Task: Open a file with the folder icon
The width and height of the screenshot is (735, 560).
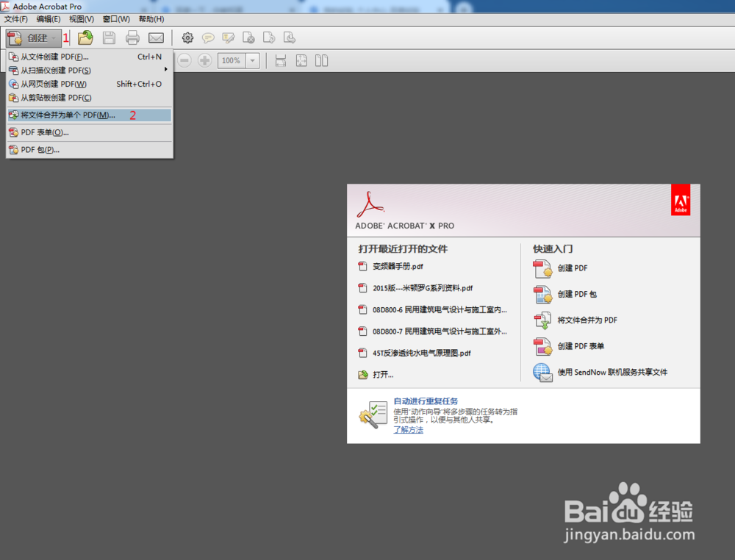Action: click(x=85, y=38)
